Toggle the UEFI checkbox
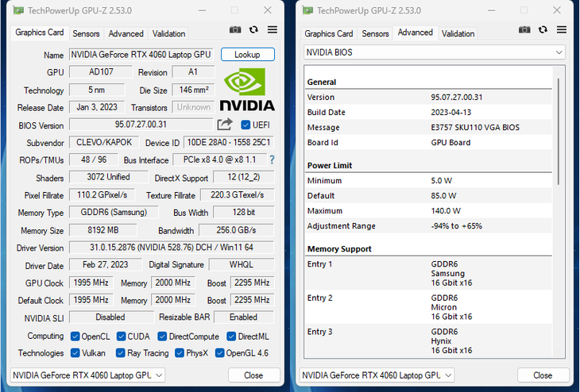The image size is (580, 392). coord(246,125)
